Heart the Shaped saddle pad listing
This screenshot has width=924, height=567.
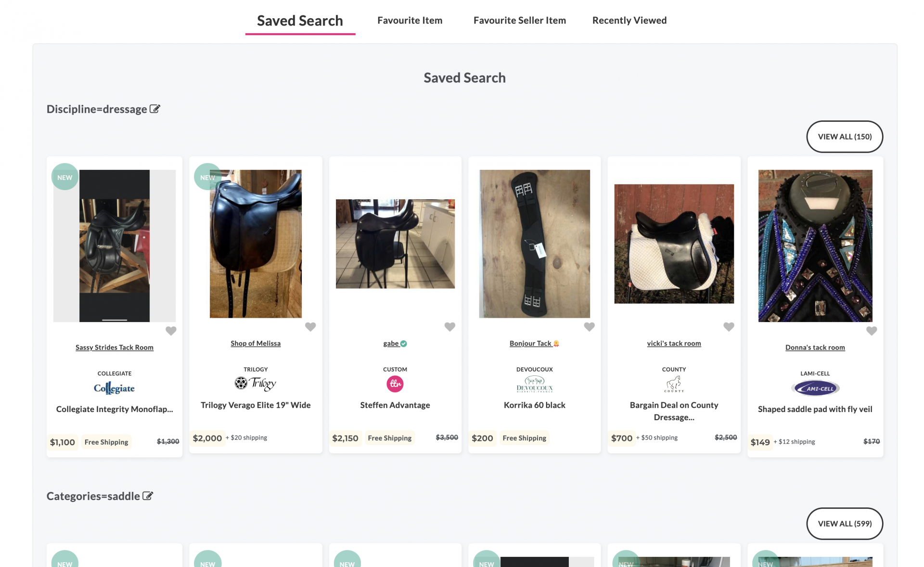(872, 331)
